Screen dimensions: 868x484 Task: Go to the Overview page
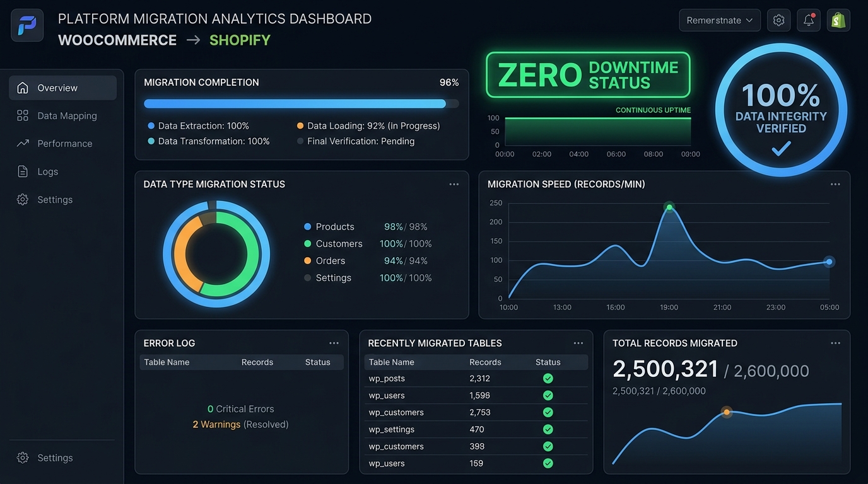[x=63, y=88]
